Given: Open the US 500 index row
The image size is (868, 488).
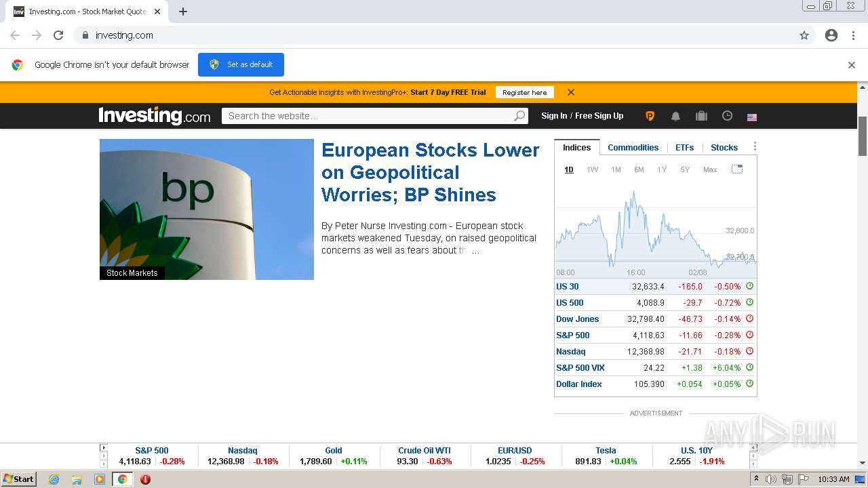Looking at the screenshot, I should [655, 303].
